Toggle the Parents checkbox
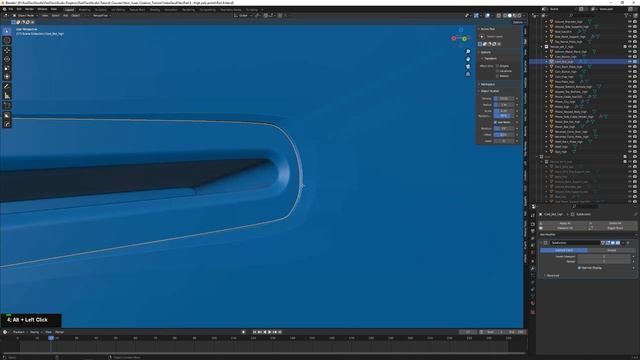The width and height of the screenshot is (640, 360). tap(498, 76)
